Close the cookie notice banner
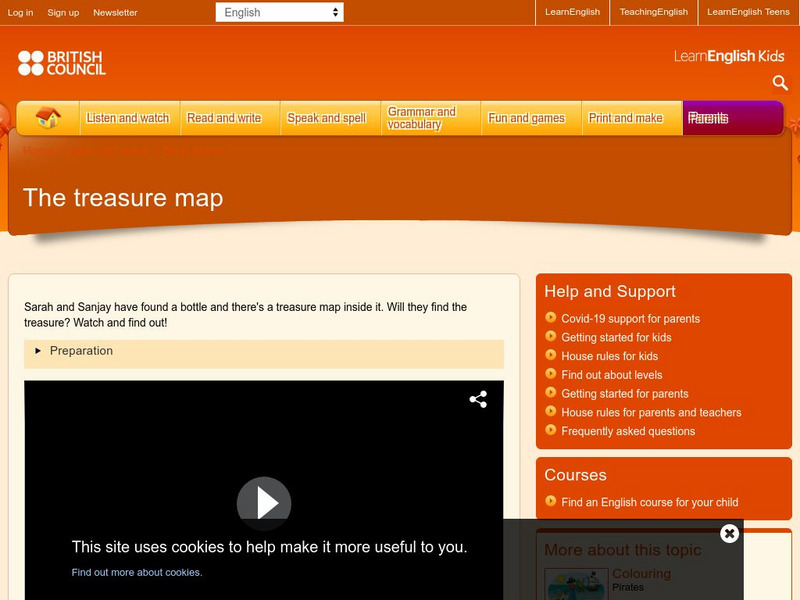Screen dimensions: 800x600 click(x=730, y=533)
